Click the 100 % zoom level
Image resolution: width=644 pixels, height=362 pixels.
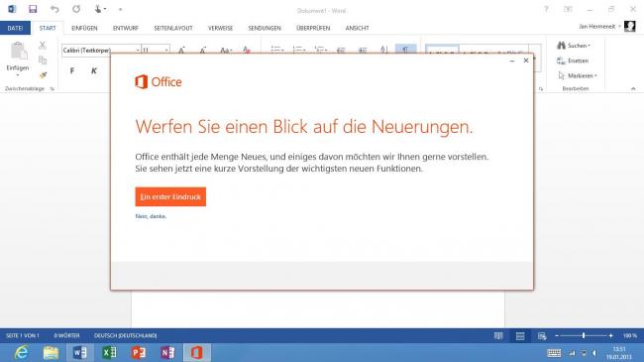point(629,335)
